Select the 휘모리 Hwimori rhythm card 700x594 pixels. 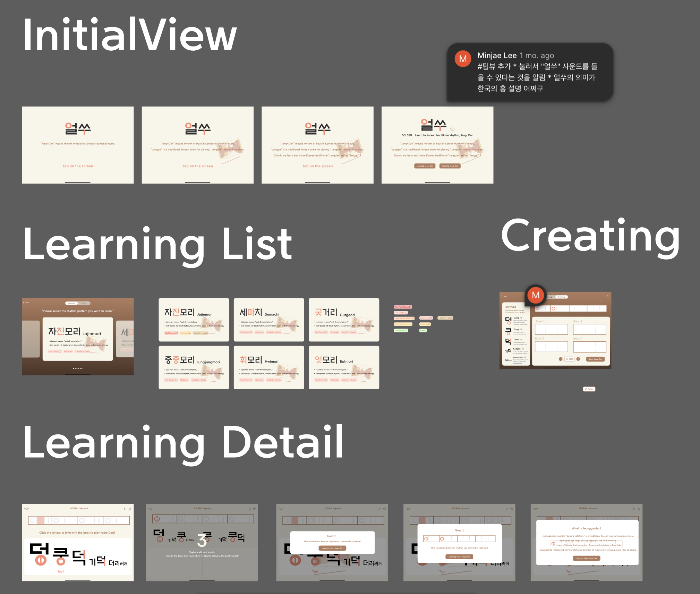click(x=268, y=367)
